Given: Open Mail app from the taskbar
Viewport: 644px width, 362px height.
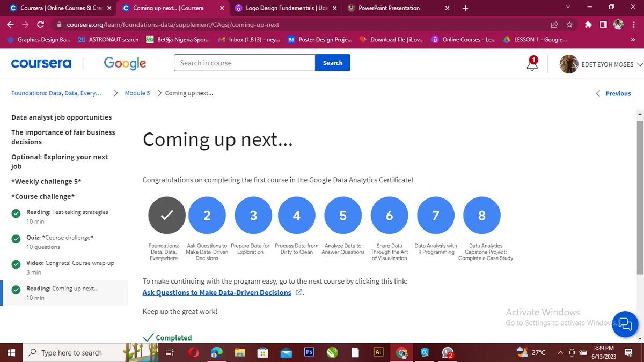Looking at the screenshot, I should pos(286,352).
